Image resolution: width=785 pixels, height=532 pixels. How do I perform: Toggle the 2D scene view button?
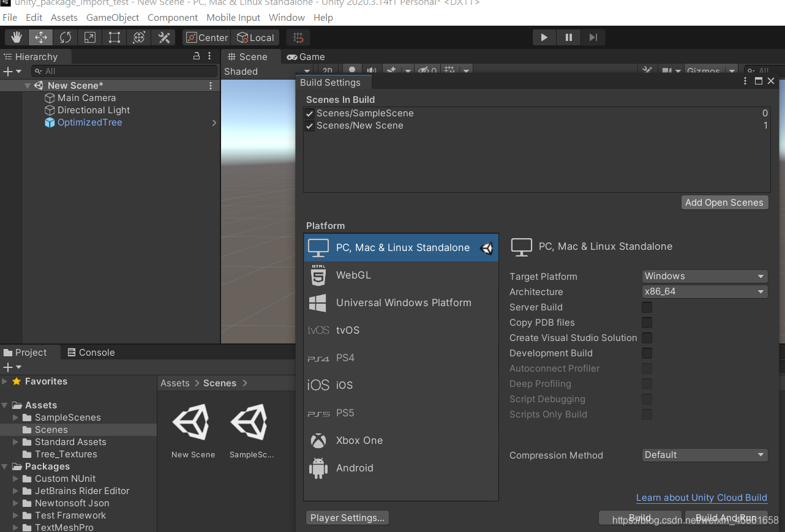click(x=328, y=71)
